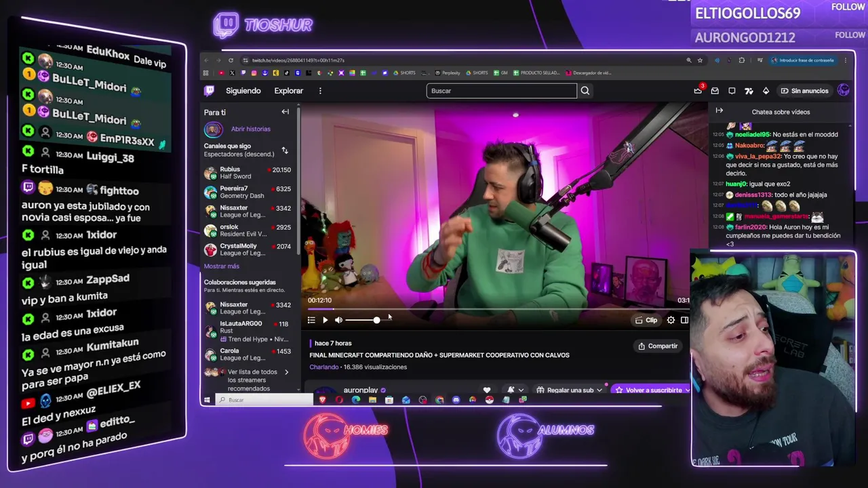Open Prime loot with red badge

pyautogui.click(x=698, y=91)
